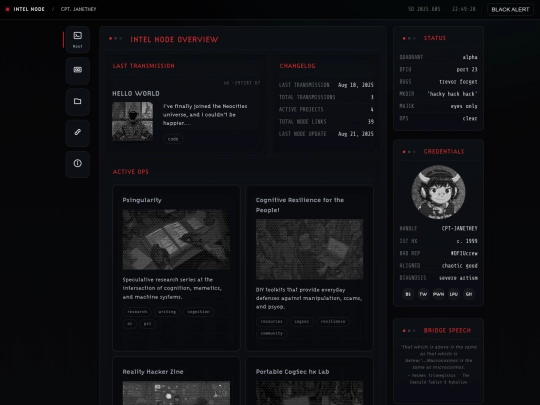Screen dimensions: 540x405
Task: Click the red dot beside INTEL NODE
Action: [8, 9]
